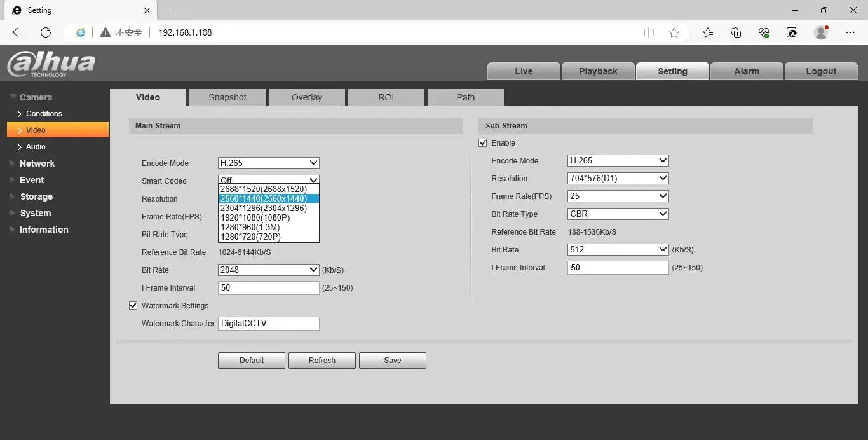The width and height of the screenshot is (868, 440).
Task: Open Sub Stream Encode Mode dropdown
Action: click(618, 161)
